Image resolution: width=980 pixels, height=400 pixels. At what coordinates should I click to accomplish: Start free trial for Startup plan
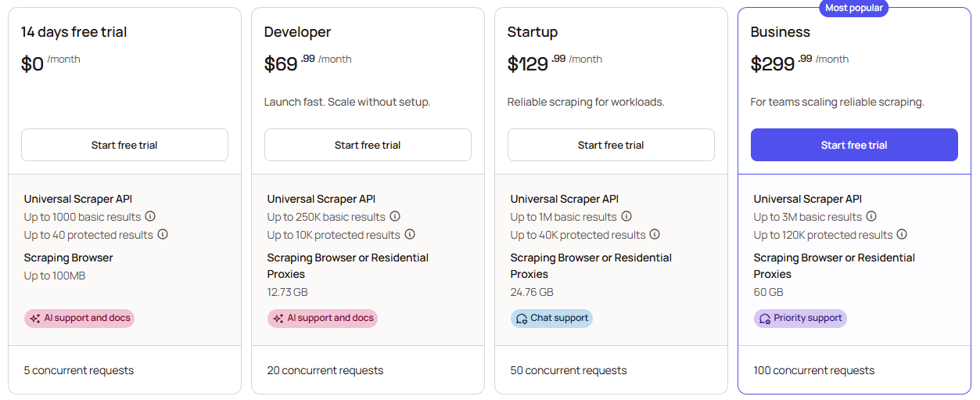pyautogui.click(x=611, y=145)
